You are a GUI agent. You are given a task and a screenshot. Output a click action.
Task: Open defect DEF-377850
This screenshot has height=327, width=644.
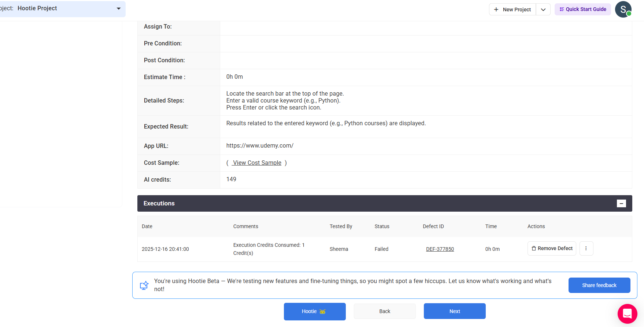tap(440, 249)
